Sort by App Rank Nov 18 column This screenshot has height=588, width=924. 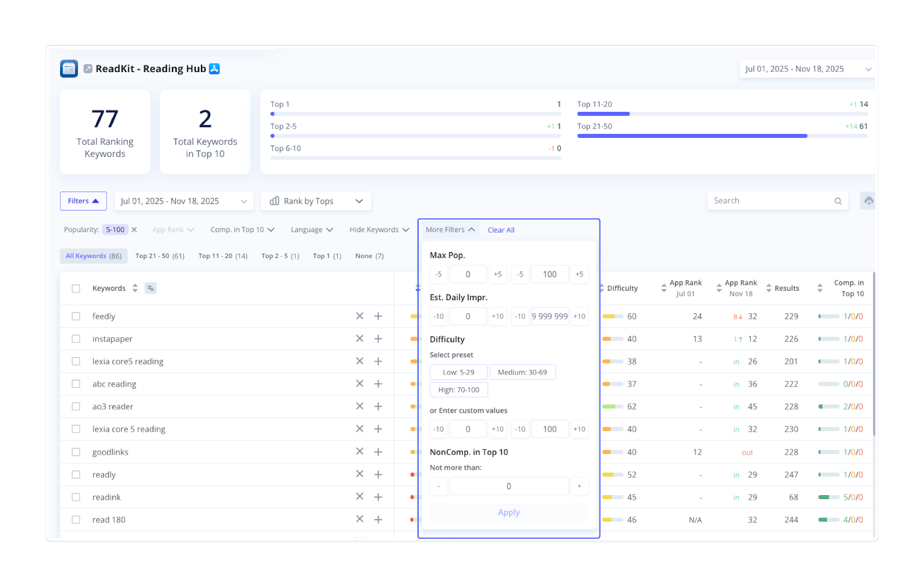719,288
